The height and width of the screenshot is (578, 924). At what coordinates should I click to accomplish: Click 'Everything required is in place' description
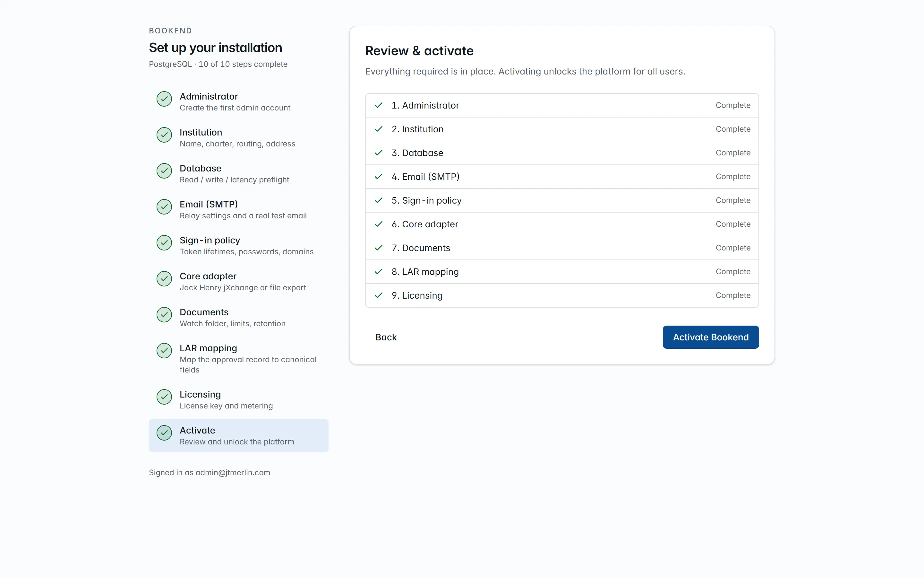click(525, 72)
